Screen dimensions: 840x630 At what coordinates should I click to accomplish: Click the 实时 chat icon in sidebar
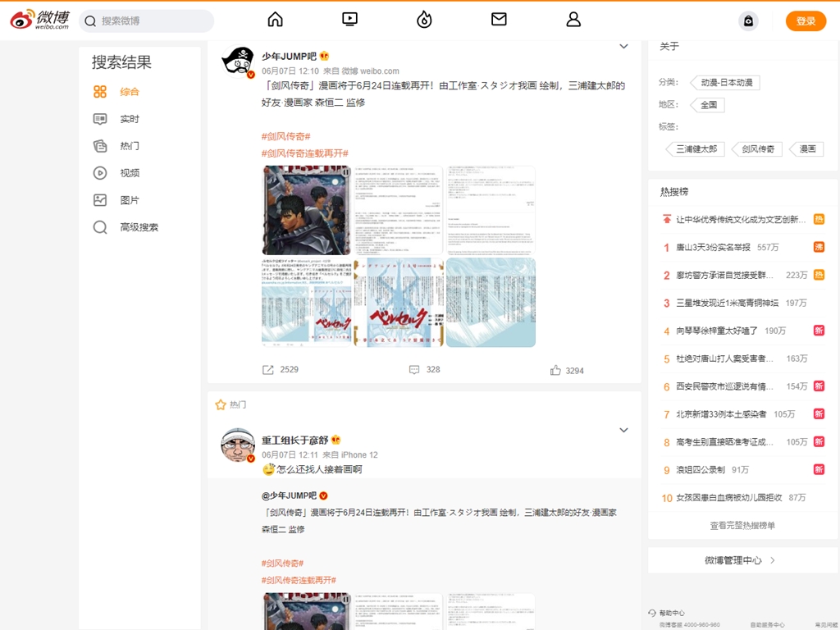[x=99, y=119]
